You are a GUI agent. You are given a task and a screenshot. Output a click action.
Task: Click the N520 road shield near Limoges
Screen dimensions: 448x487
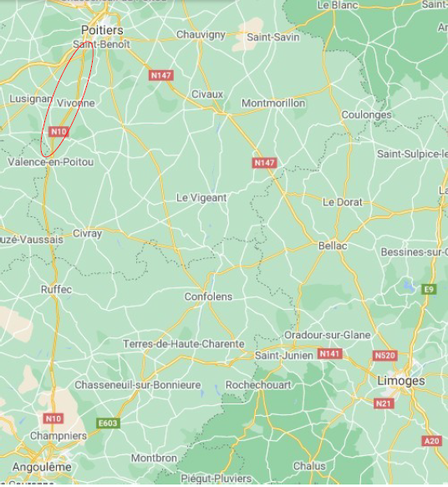385,355
